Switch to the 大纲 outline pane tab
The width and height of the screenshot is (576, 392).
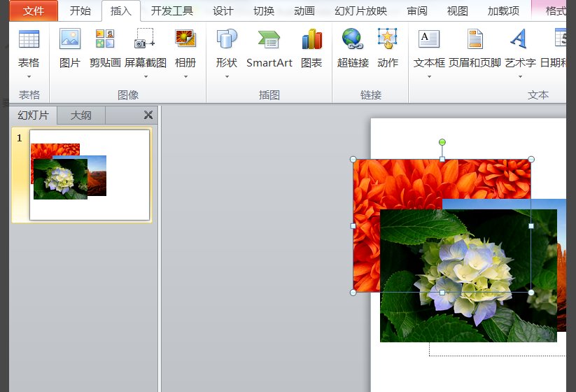80,115
